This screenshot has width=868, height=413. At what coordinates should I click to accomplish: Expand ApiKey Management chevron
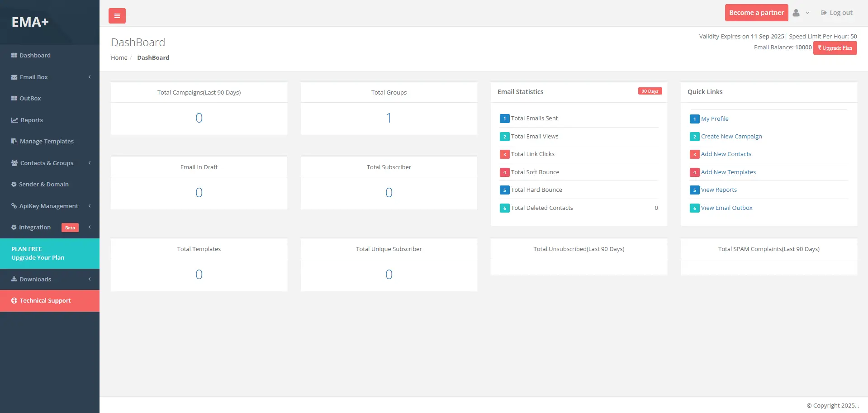tap(90, 206)
